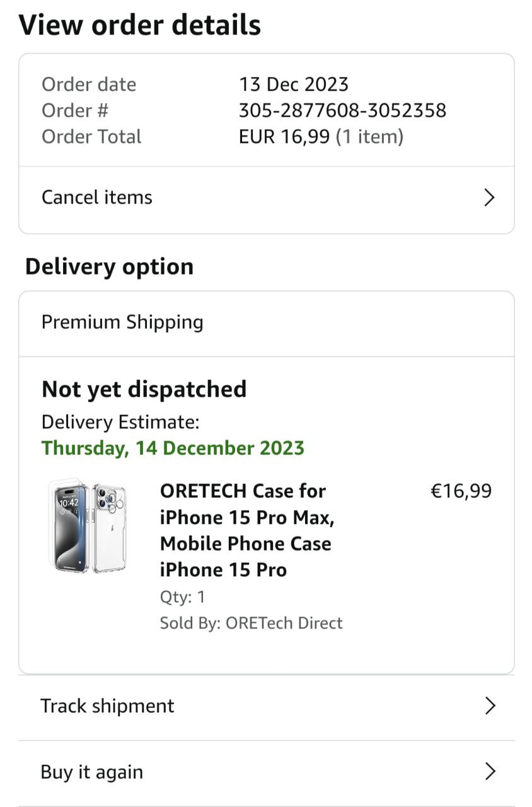
Task: Open the Cancel items option
Action: 97,197
